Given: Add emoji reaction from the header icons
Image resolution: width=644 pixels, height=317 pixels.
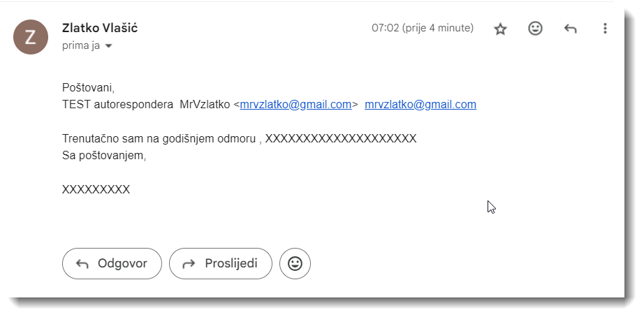Looking at the screenshot, I should pyautogui.click(x=535, y=29).
